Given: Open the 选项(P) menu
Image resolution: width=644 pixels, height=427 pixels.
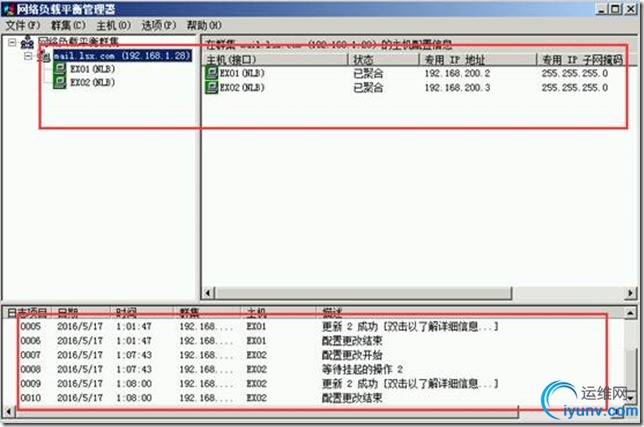Looking at the screenshot, I should pos(159,25).
